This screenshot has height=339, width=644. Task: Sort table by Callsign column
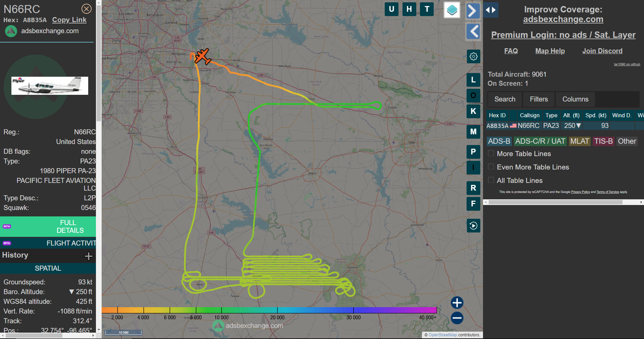click(x=530, y=115)
